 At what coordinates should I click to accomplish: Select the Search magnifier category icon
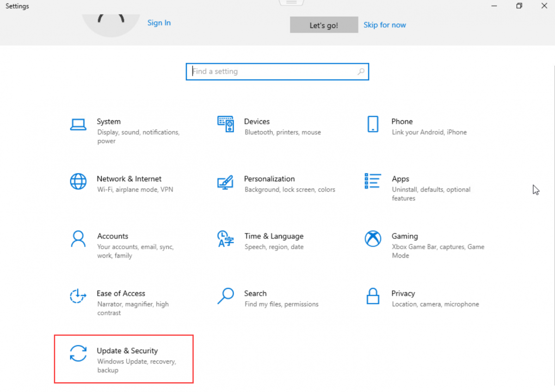pyautogui.click(x=225, y=296)
